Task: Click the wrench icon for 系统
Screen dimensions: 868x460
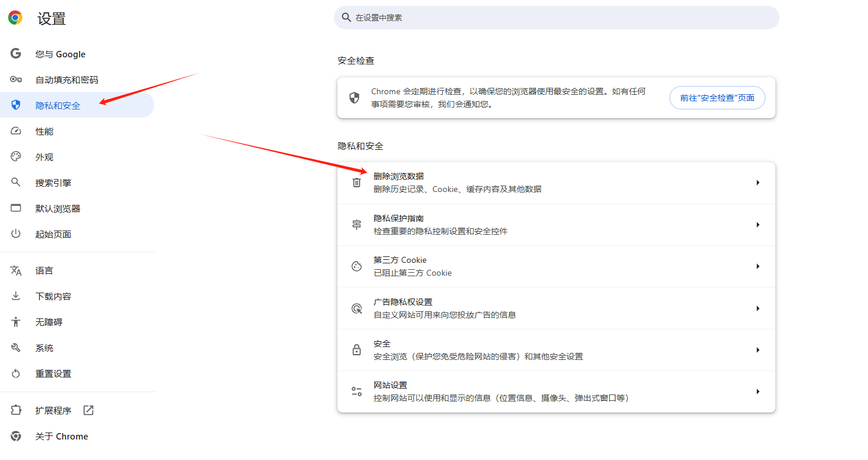Action: click(16, 348)
